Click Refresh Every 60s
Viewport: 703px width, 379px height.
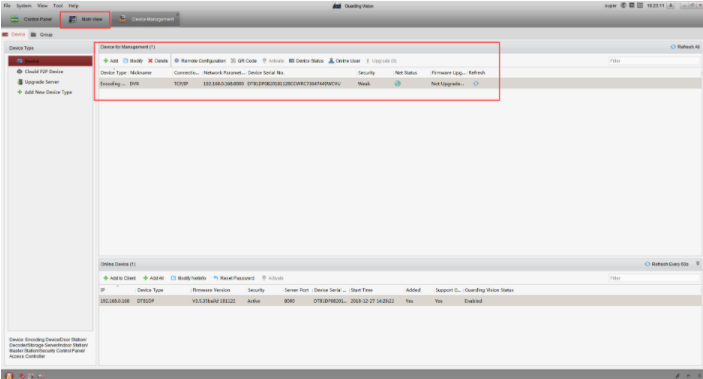[x=666, y=264]
